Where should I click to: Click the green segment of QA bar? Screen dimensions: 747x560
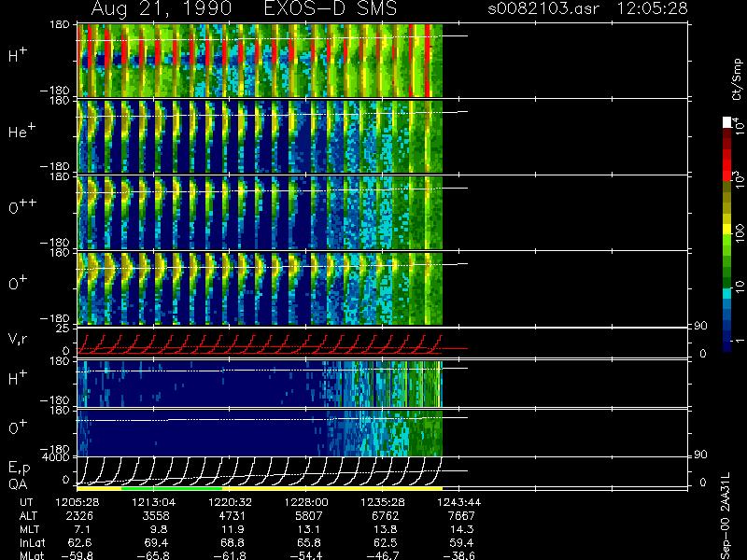(172, 488)
